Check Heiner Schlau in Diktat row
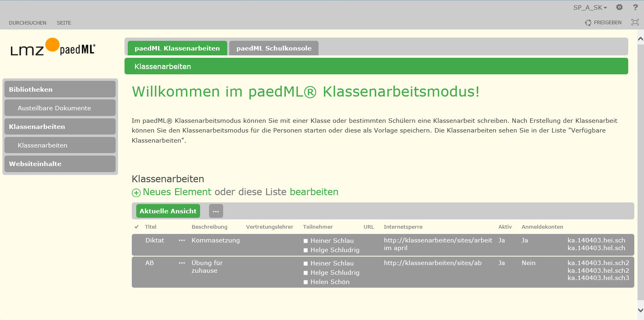Image resolution: width=644 pixels, height=320 pixels. [306, 241]
